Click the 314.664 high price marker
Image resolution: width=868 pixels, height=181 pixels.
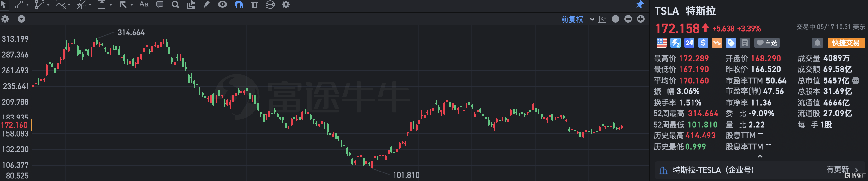pos(131,32)
